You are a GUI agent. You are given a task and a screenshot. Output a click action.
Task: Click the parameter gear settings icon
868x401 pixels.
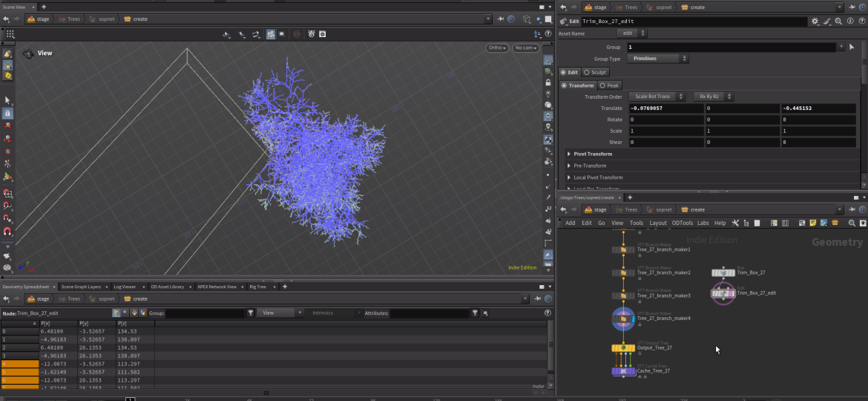(x=815, y=22)
